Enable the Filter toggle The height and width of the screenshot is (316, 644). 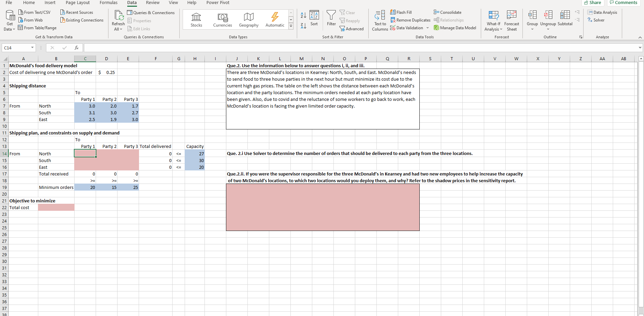coord(331,18)
